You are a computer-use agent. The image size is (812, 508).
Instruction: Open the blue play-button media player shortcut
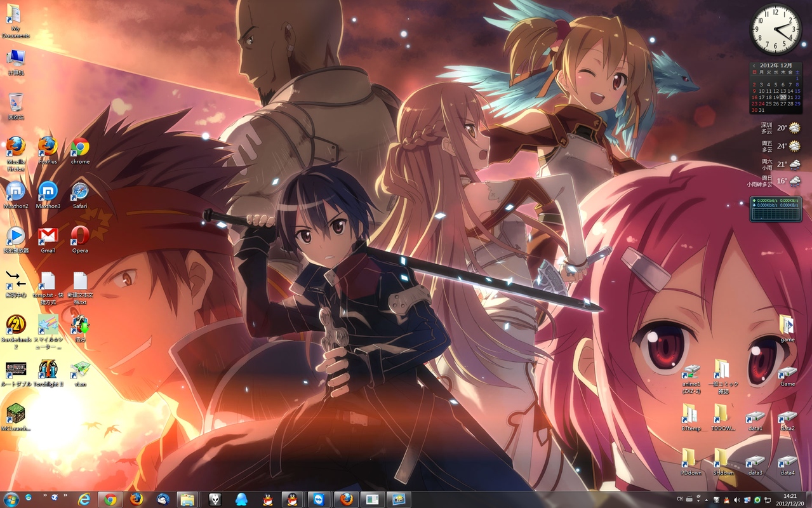(x=16, y=239)
